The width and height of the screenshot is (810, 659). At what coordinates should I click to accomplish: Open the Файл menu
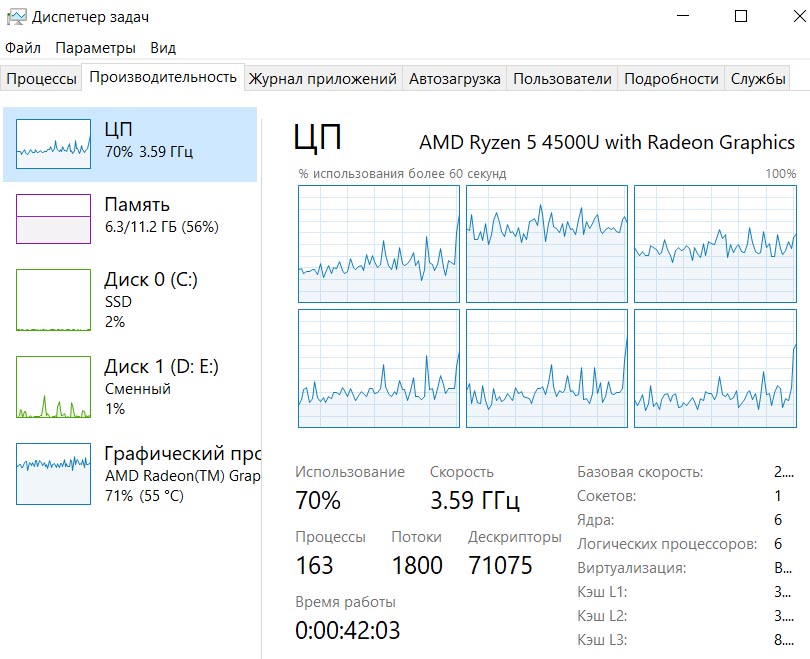point(23,48)
